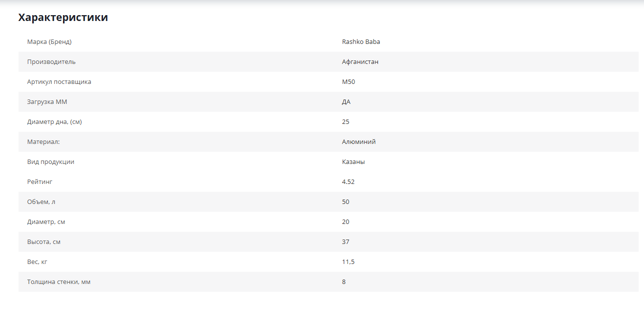Click the "Загрузка ММ" label
Viewport: 644px width, 323px height.
(x=47, y=102)
